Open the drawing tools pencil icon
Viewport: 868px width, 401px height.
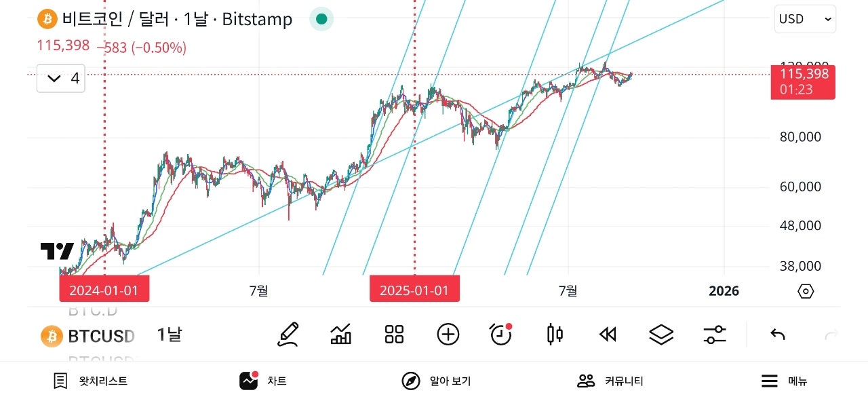click(x=288, y=334)
